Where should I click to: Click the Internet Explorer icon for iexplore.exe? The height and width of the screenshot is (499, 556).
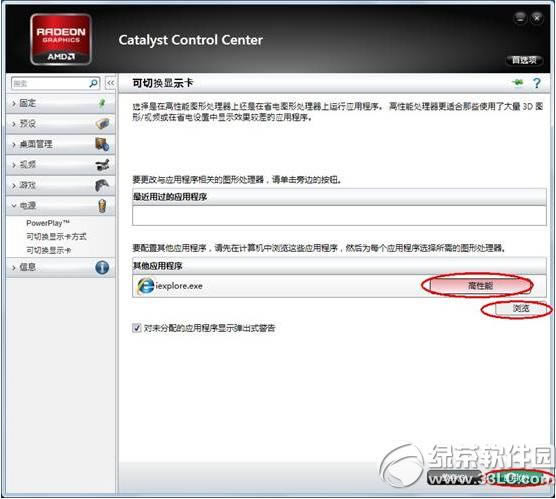click(x=145, y=286)
